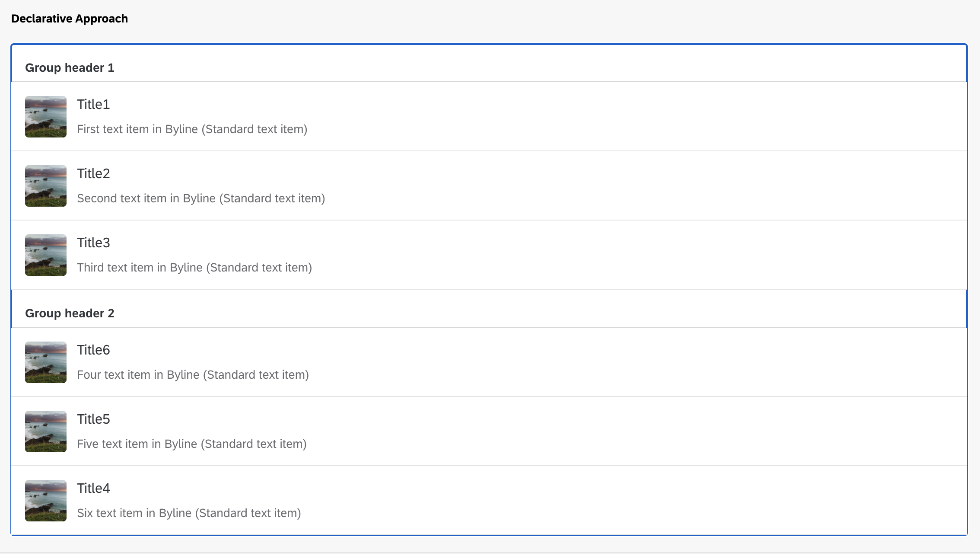The width and height of the screenshot is (980, 556).
Task: Select the Title2 list item title
Action: point(93,173)
